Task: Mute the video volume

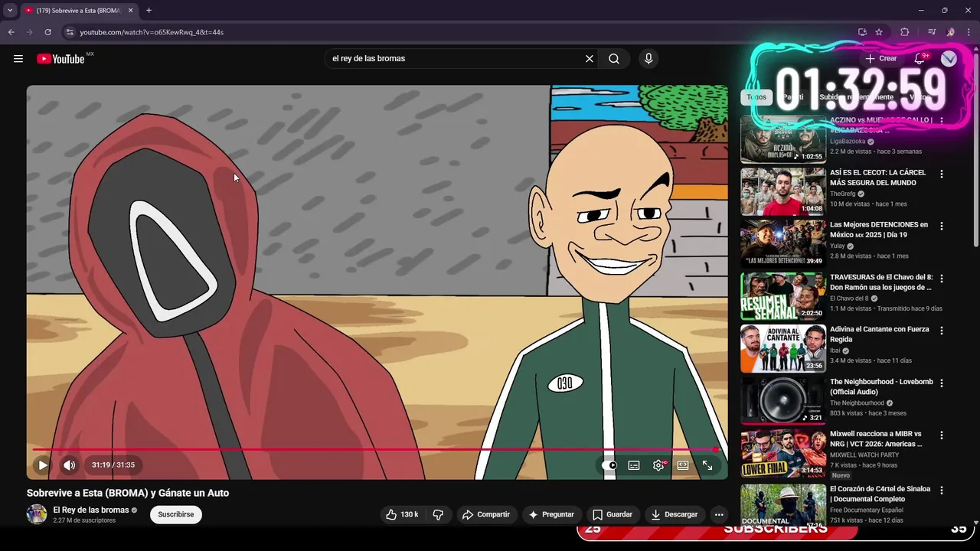Action: coord(70,465)
